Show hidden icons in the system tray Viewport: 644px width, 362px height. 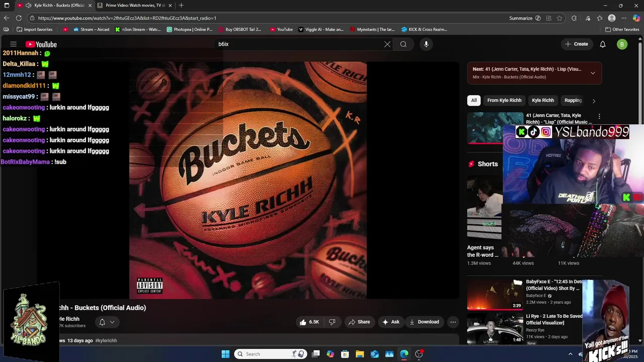point(571,354)
